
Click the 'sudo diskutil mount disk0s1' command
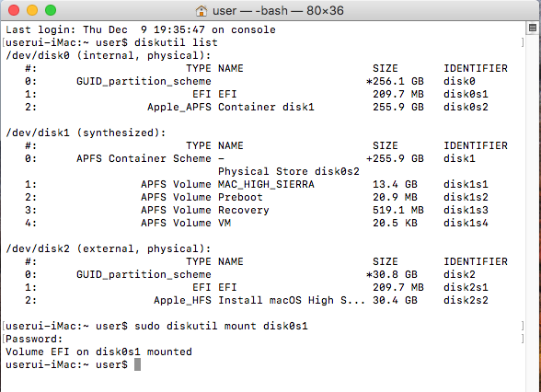[221, 326]
